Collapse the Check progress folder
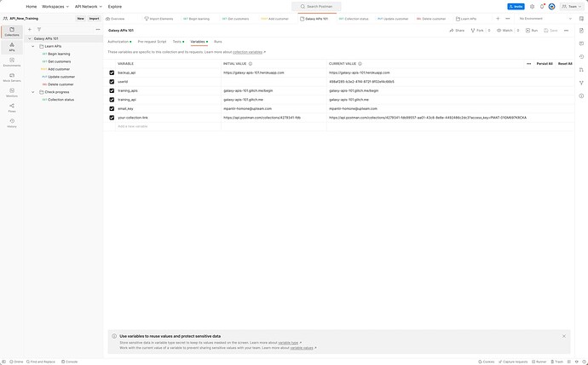This screenshot has width=588, height=365. 33,92
